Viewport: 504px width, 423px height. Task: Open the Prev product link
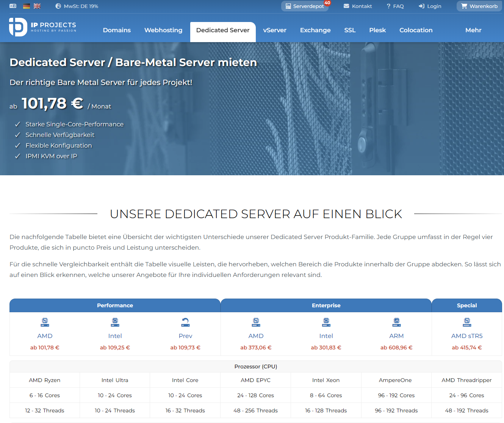pos(185,336)
